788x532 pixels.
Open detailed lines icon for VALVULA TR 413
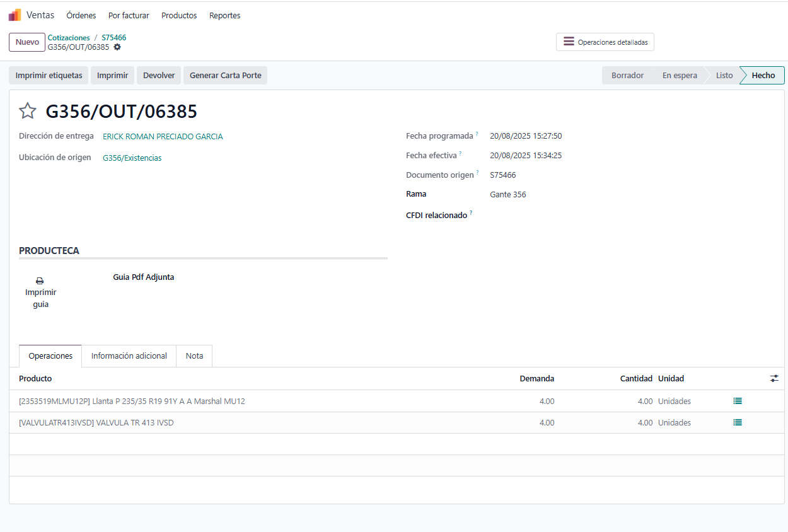pyautogui.click(x=738, y=422)
